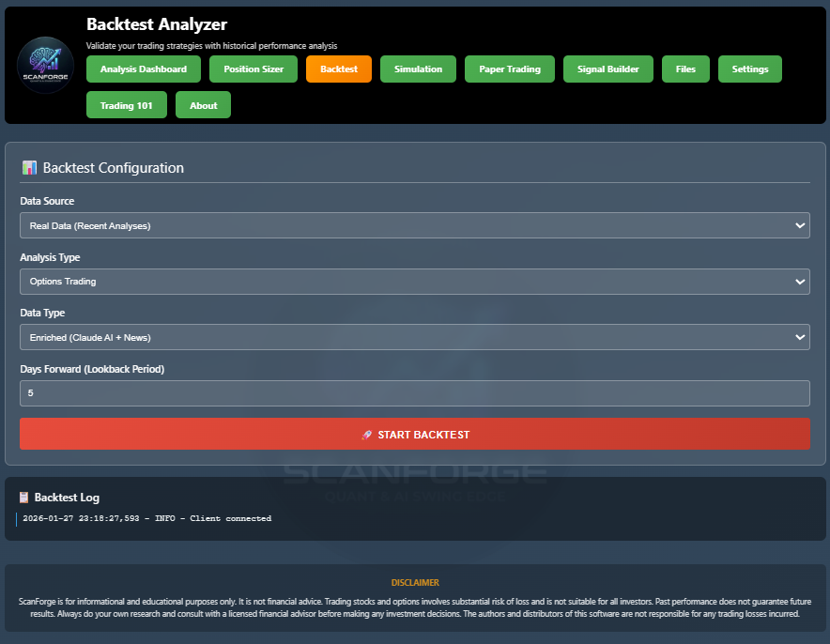This screenshot has height=644, width=830.
Task: Open the Analysis Dashboard tab
Action: pyautogui.click(x=144, y=69)
